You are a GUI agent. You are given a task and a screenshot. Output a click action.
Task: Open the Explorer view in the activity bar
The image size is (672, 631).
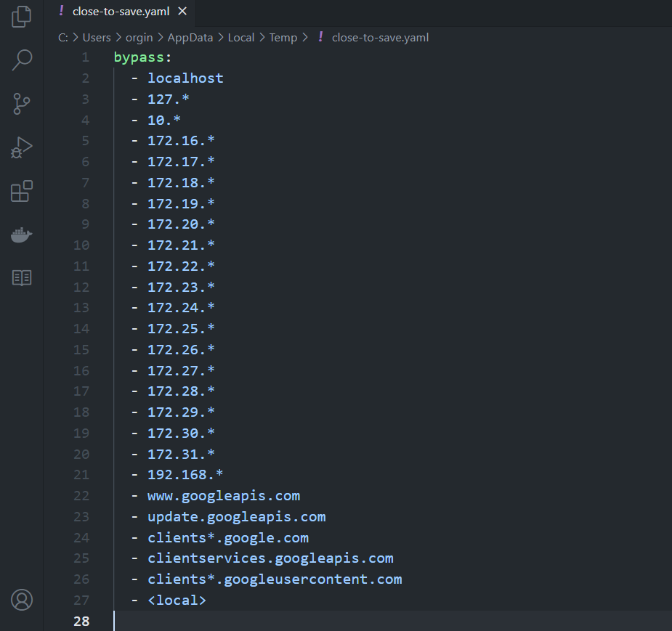coord(21,17)
